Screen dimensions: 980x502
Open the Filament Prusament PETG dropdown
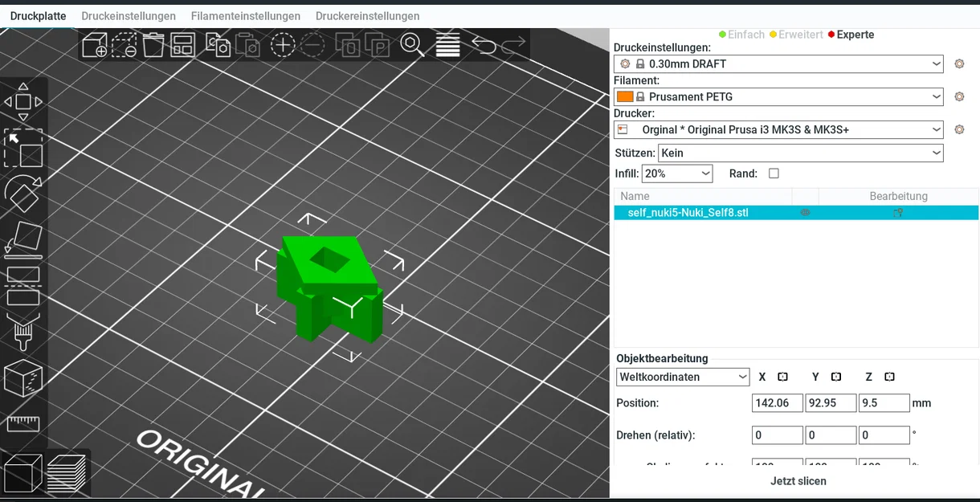tap(778, 96)
